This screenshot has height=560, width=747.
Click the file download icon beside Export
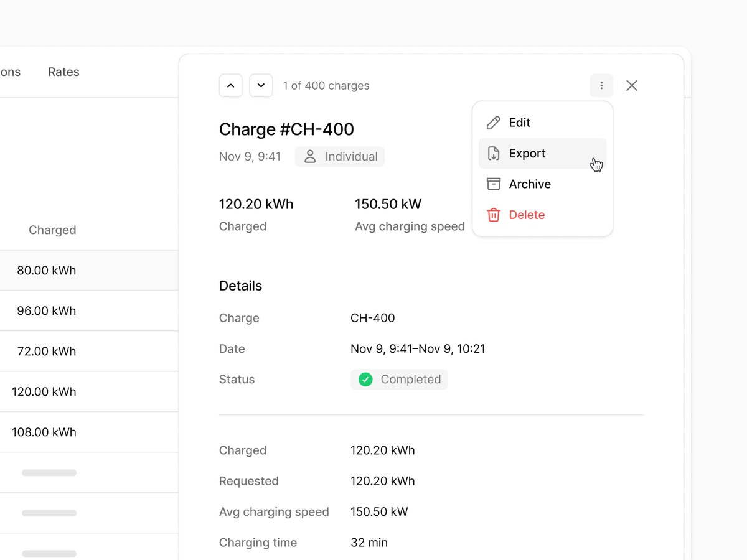(494, 153)
